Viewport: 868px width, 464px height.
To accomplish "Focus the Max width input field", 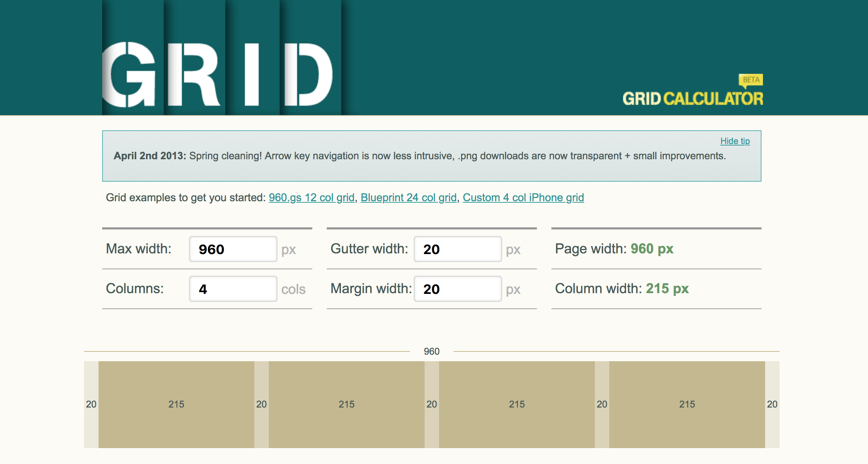I will click(x=233, y=249).
